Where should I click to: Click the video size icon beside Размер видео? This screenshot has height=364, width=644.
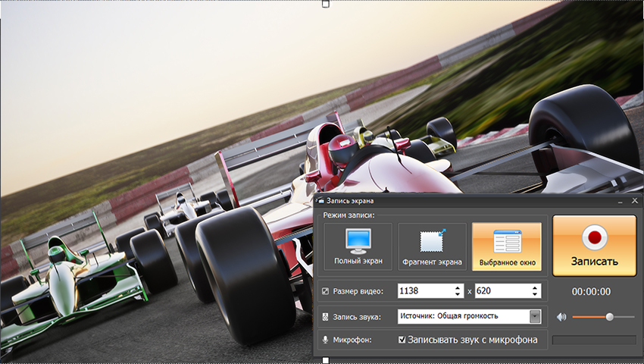point(325,291)
